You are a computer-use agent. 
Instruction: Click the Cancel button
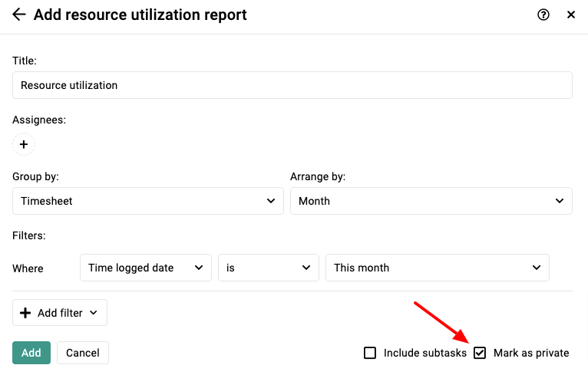click(x=83, y=353)
